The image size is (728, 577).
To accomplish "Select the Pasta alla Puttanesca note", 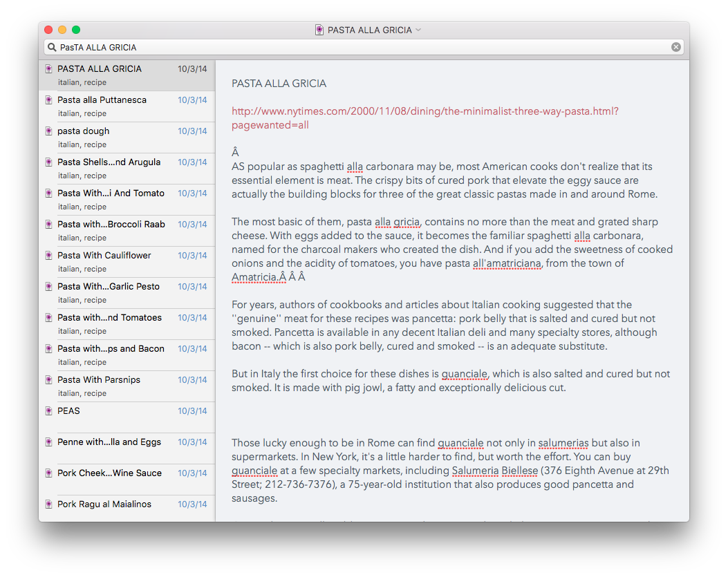I will [x=127, y=106].
